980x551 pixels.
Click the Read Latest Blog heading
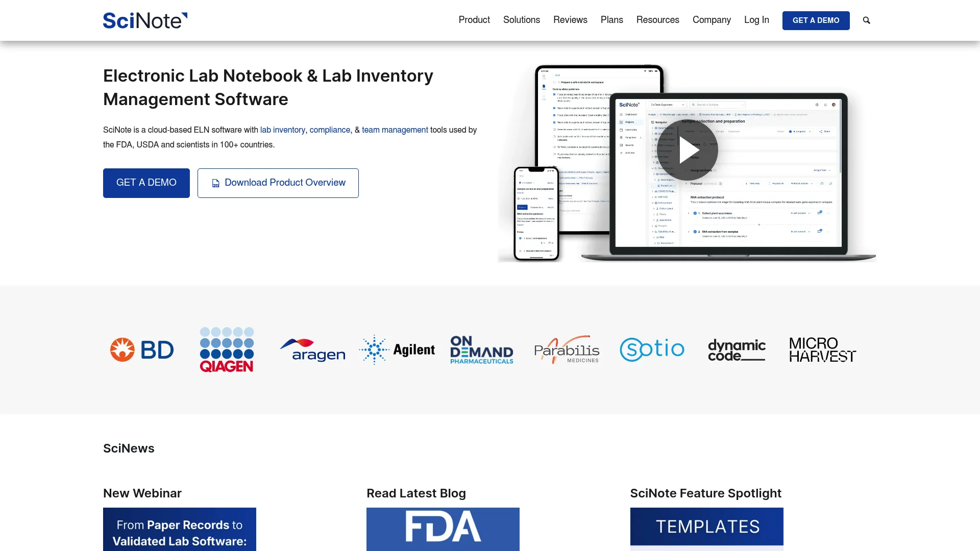[x=416, y=493]
